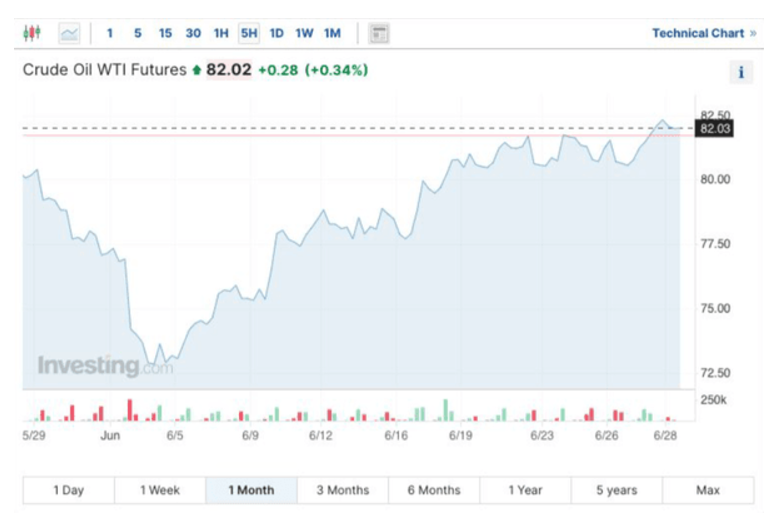The image size is (766, 513).
Task: Click the Crude Oil WTI Futures title
Action: point(104,70)
